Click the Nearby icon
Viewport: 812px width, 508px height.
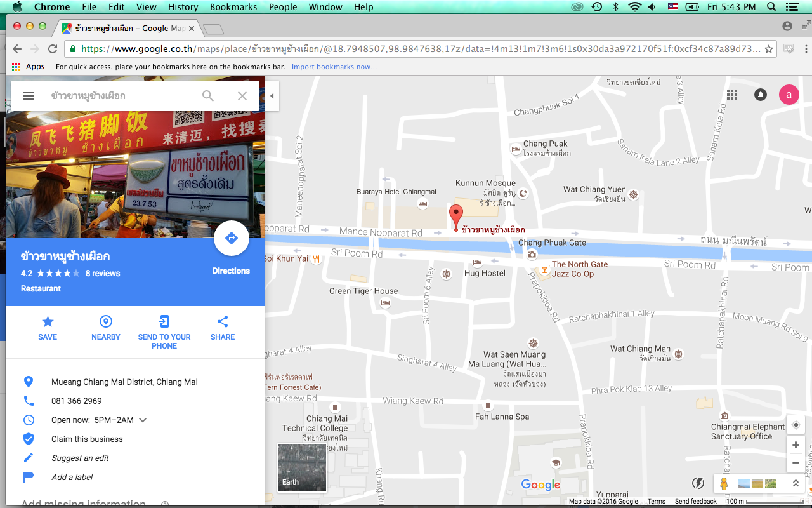(106, 321)
